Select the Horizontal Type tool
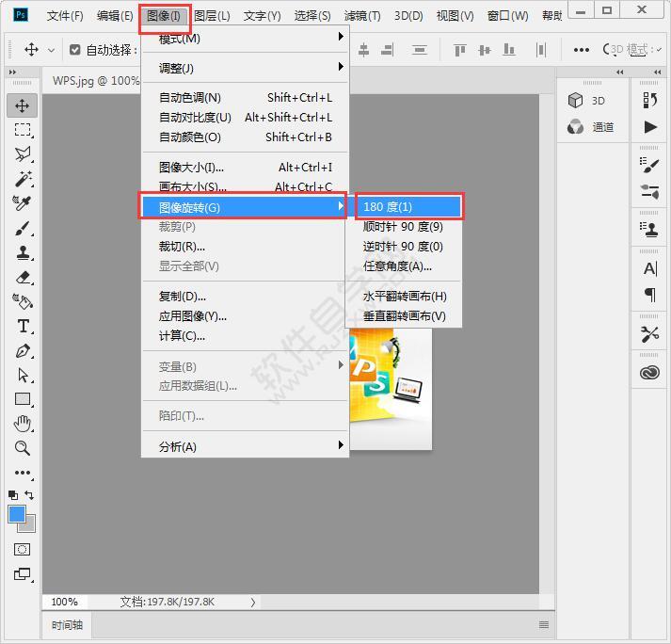Image resolution: width=671 pixels, height=644 pixels. 23,326
